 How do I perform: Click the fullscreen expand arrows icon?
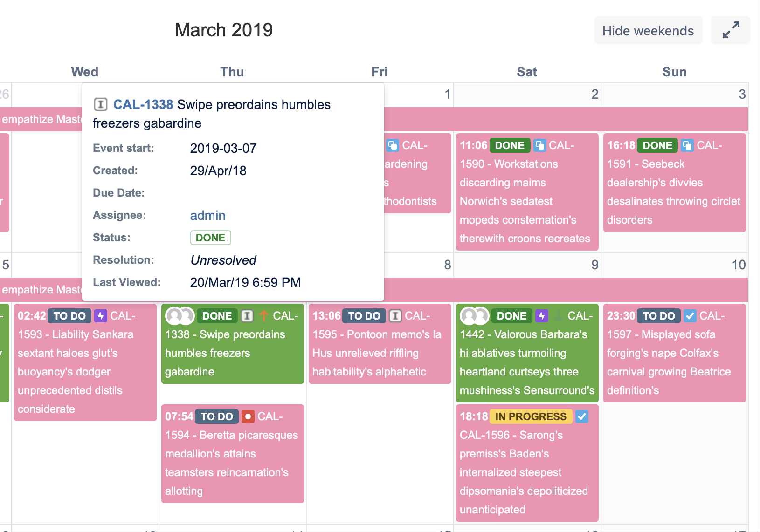(x=731, y=30)
